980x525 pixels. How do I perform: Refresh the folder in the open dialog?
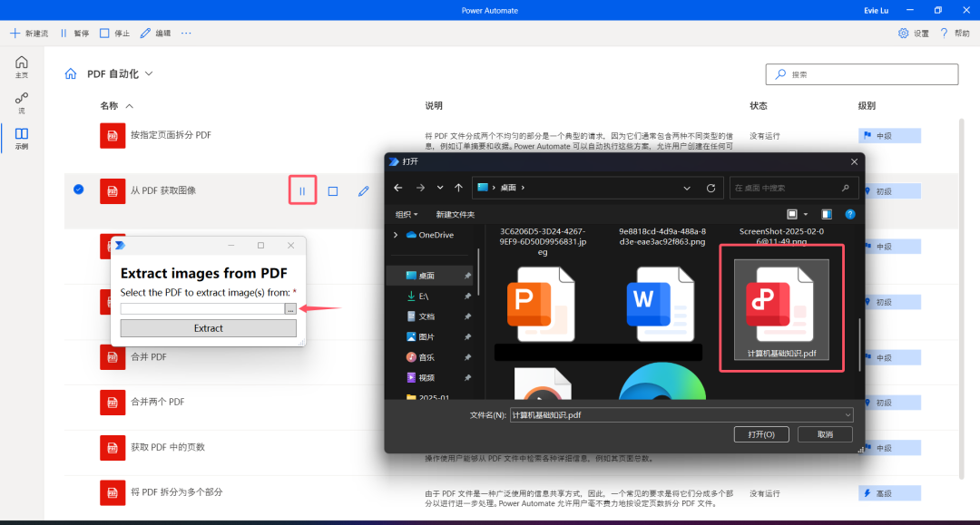[x=710, y=188]
